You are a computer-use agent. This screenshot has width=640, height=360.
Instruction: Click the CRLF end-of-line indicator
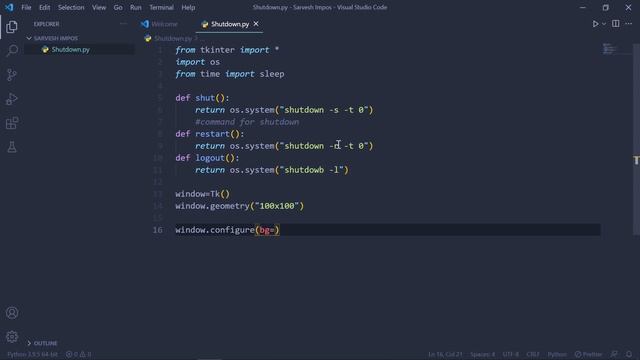click(x=533, y=354)
